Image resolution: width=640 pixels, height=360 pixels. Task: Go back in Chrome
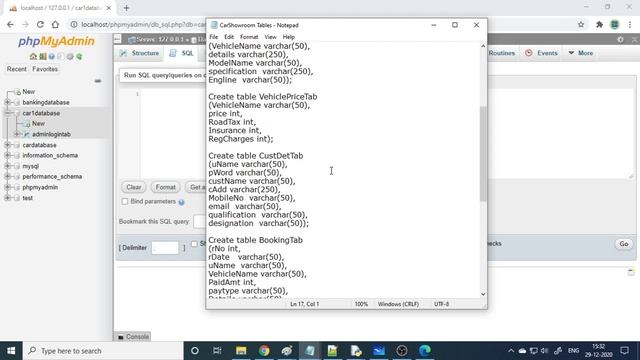[10, 24]
